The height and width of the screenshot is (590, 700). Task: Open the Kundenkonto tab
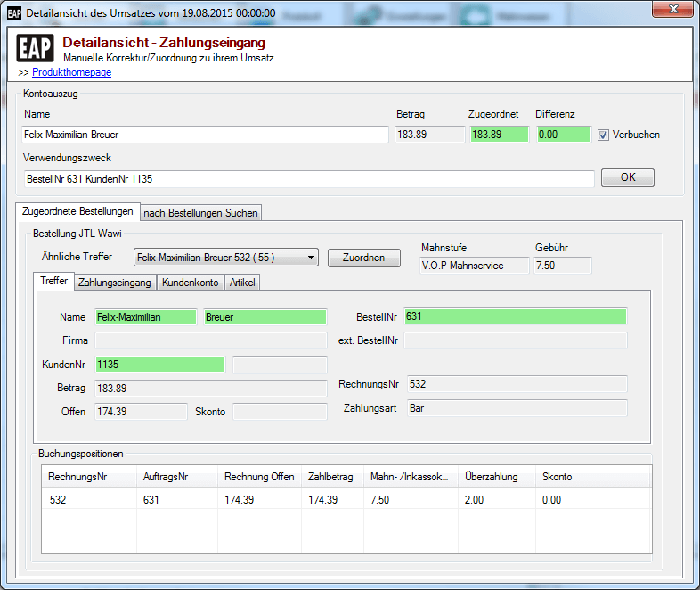pyautogui.click(x=190, y=283)
